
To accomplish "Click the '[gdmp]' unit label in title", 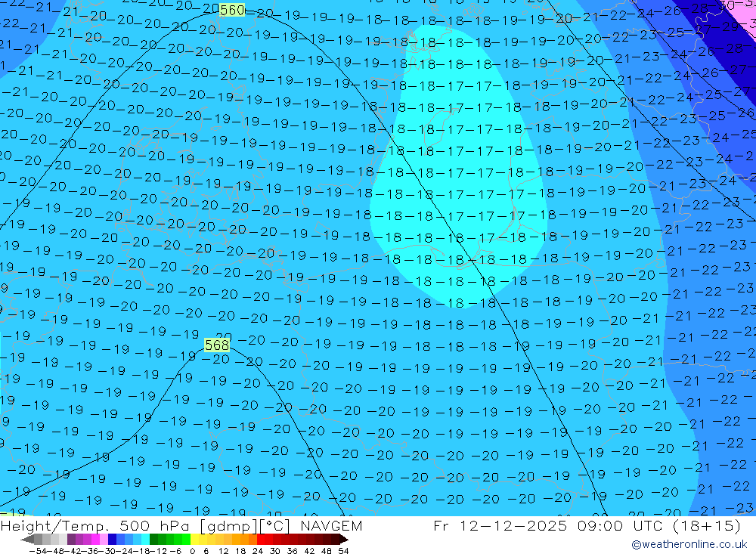I will point(228,526).
